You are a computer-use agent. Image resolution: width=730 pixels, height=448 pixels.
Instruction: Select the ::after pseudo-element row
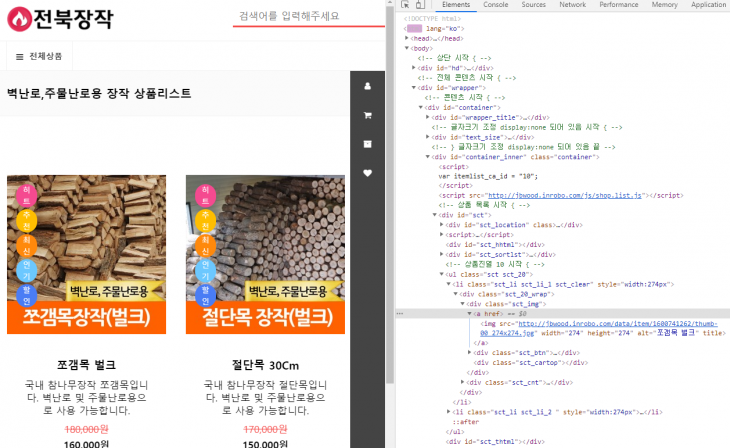click(x=466, y=421)
